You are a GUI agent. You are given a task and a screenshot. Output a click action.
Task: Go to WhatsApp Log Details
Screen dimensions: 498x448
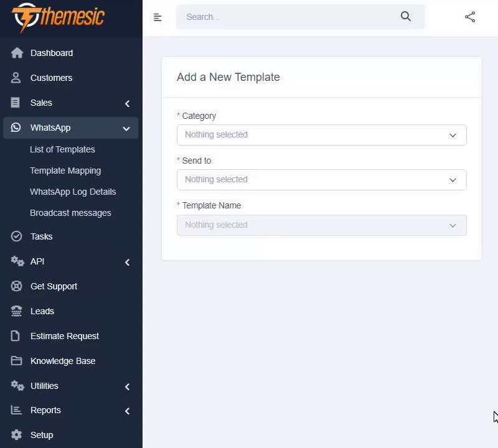(x=73, y=192)
